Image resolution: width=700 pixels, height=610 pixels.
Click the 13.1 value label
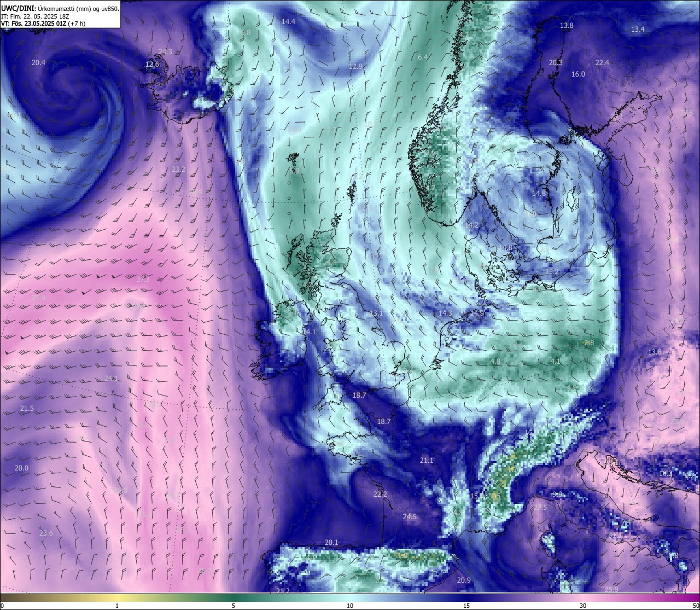[x=376, y=313]
